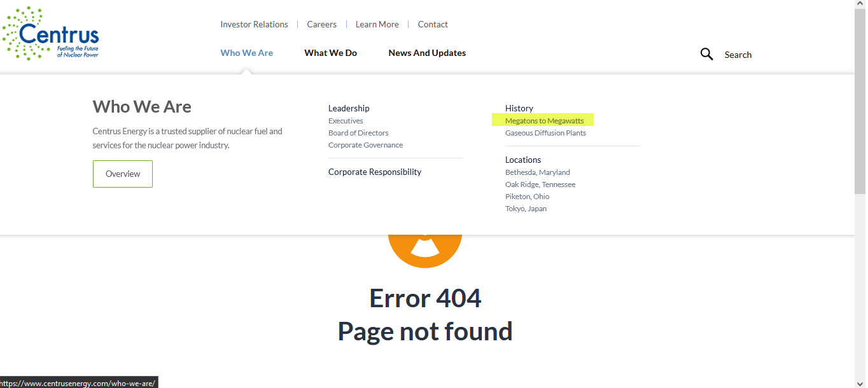Select Oak Ridge, Tennessee location

point(540,184)
